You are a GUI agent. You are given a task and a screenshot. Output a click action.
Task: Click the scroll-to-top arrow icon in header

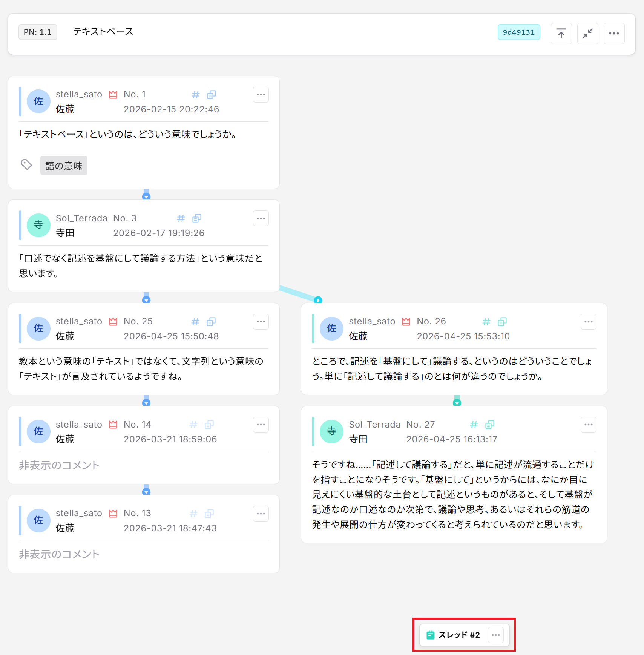tap(561, 34)
